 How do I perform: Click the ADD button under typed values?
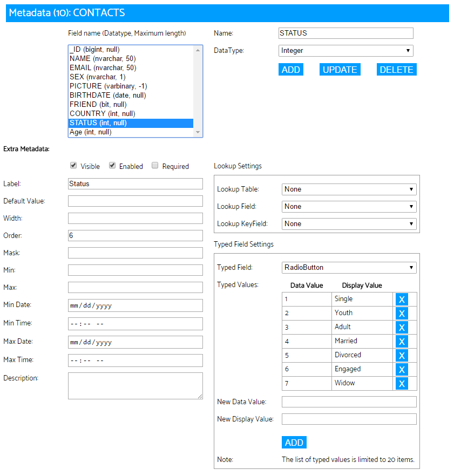[294, 443]
